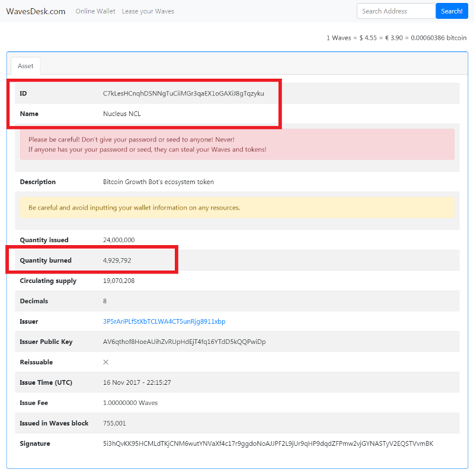Click the description Bitcoin Growth Bot's ecosystem token
The width and height of the screenshot is (474, 476).
click(x=158, y=182)
